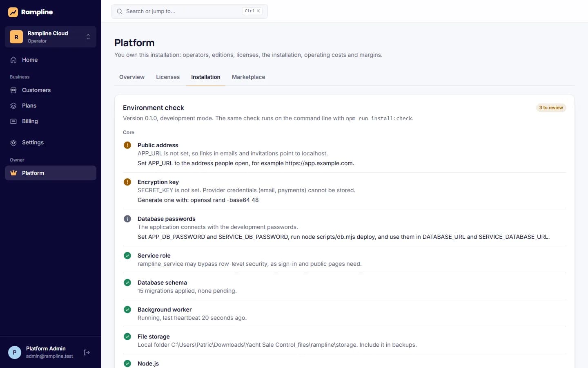Viewport: 588px width, 368px height.
Task: Click 'Running, last heartbeat 20 seconds ago.'
Action: 192,318
